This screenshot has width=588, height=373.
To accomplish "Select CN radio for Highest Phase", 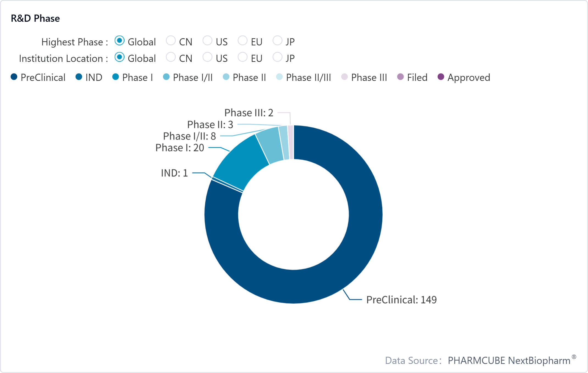I will pyautogui.click(x=171, y=41).
